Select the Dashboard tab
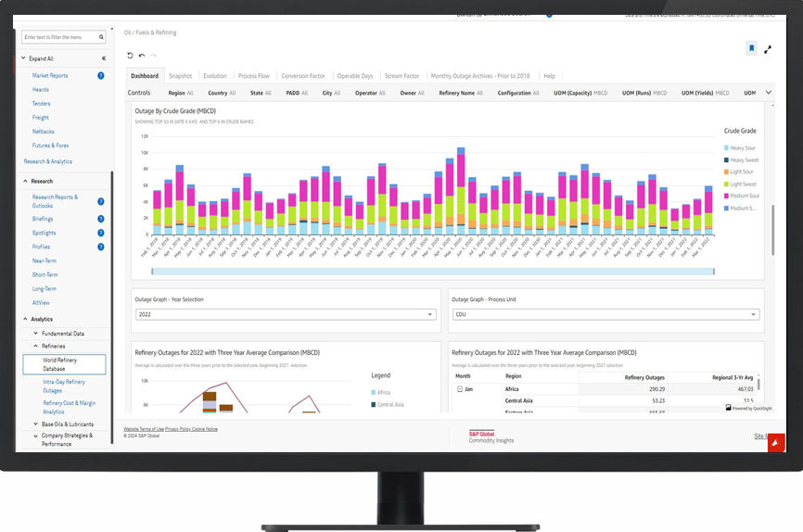The image size is (803, 532). (x=145, y=76)
